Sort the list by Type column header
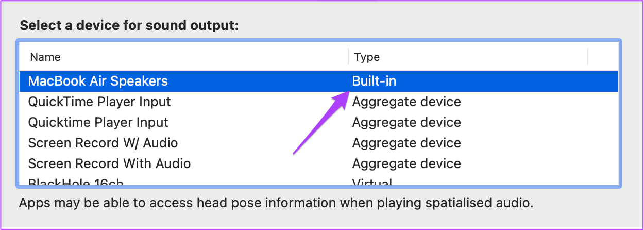Viewport: 644px width, 230px height. pos(367,57)
